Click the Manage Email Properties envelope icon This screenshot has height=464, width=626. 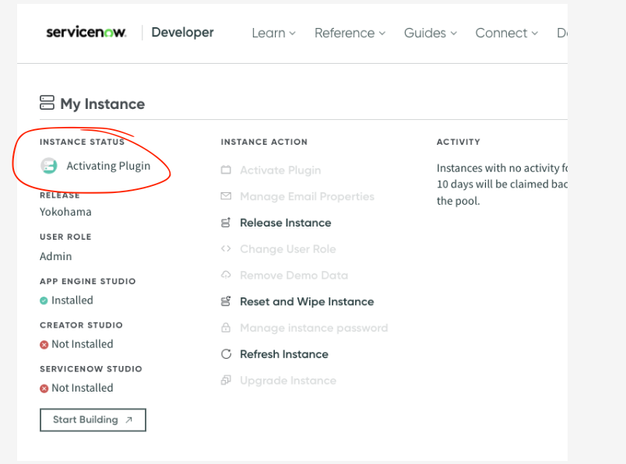226,196
